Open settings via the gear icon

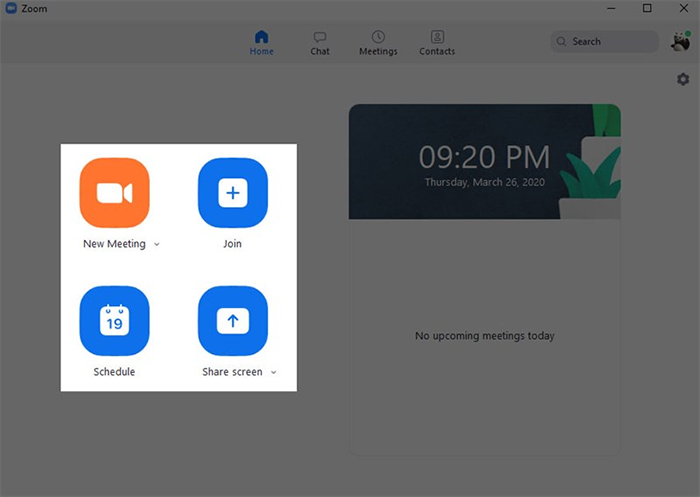(683, 79)
